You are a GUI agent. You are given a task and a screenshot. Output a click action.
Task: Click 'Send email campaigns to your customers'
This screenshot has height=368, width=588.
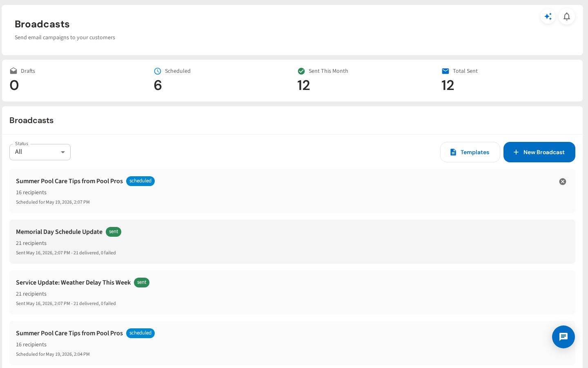65,38
